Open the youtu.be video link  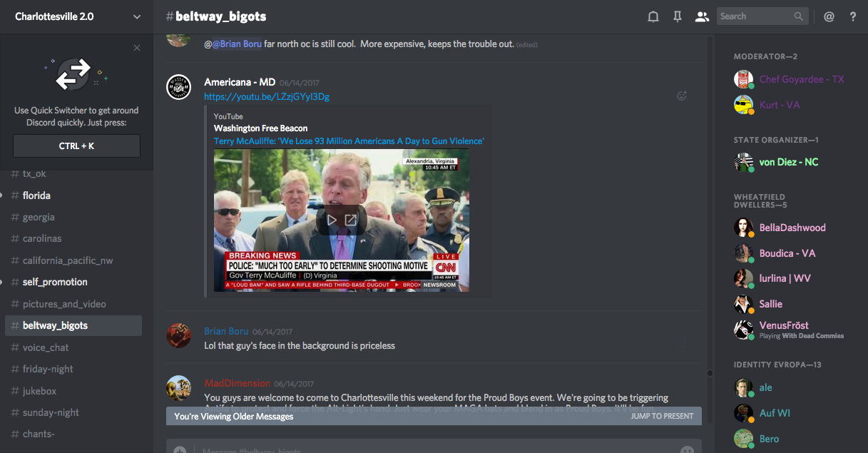(x=267, y=96)
